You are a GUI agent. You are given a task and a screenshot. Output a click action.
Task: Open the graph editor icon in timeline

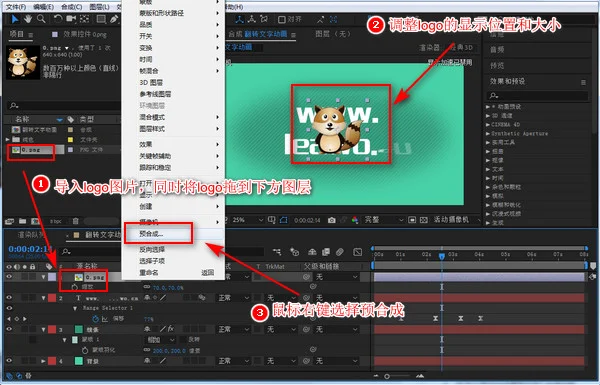click(358, 252)
